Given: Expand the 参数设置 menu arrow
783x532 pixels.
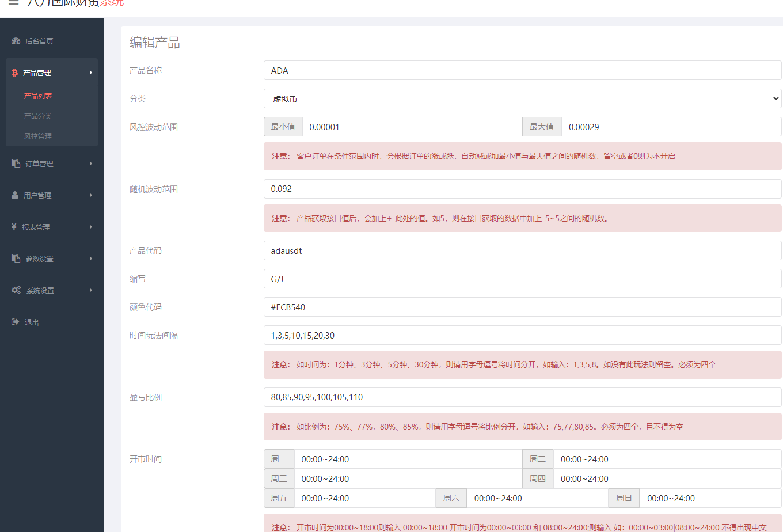Looking at the screenshot, I should pos(91,259).
